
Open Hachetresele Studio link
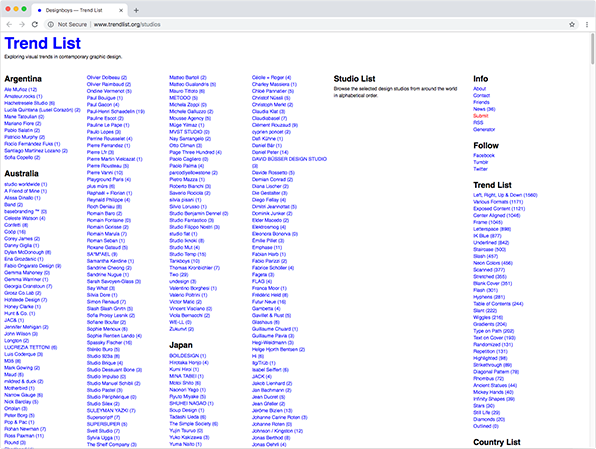click(x=30, y=103)
